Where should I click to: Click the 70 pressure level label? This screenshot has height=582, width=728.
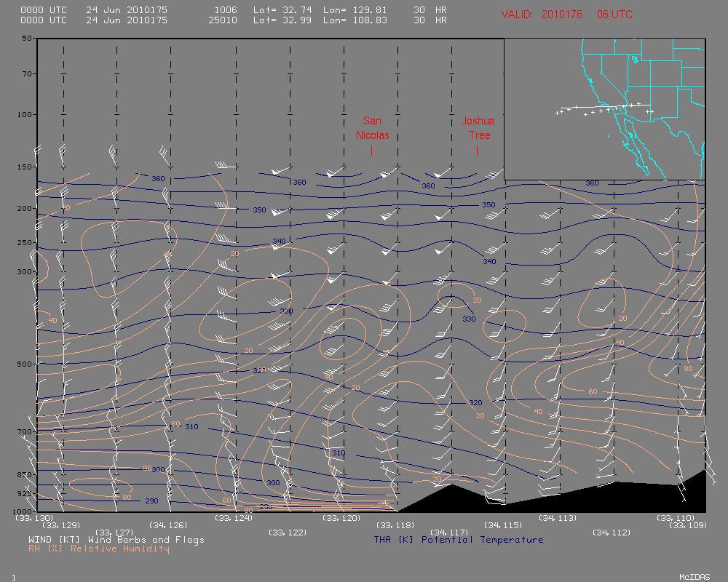(27, 73)
